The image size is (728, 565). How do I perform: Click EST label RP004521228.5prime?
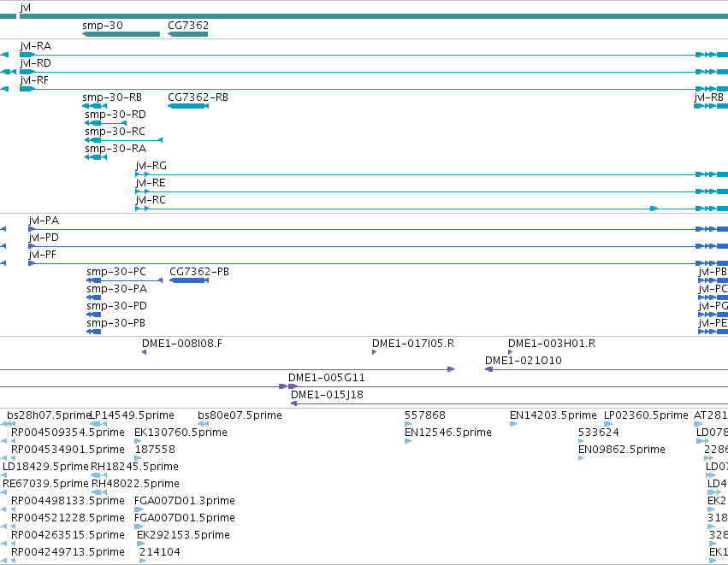68,518
